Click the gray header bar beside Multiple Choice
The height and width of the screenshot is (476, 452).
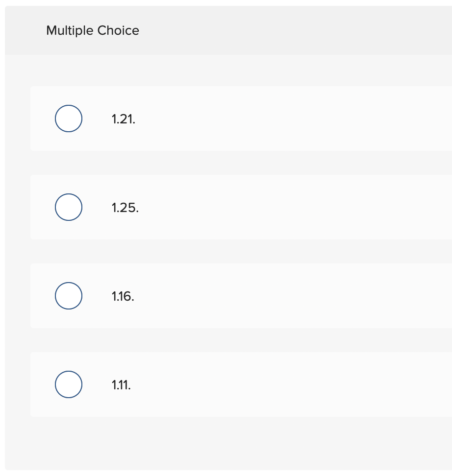tap(289, 30)
